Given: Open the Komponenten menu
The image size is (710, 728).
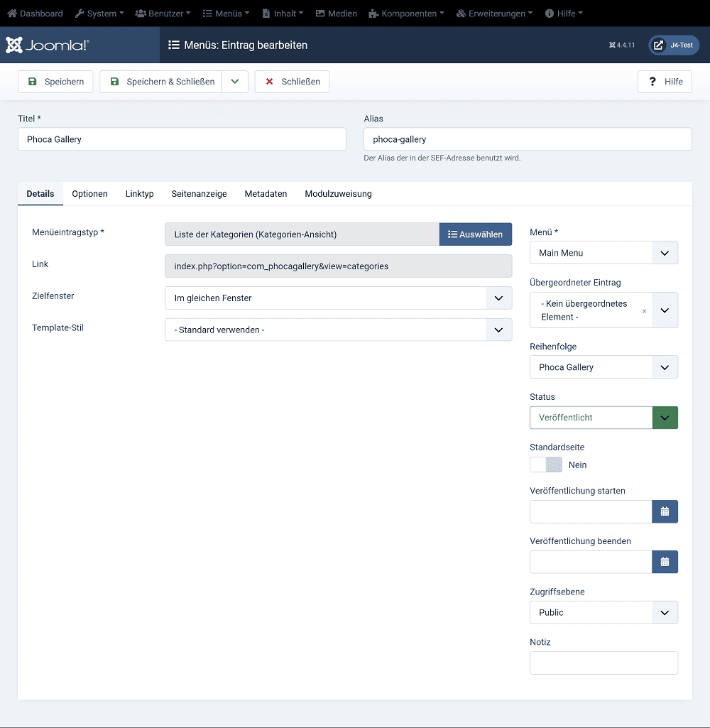Looking at the screenshot, I should tap(406, 13).
